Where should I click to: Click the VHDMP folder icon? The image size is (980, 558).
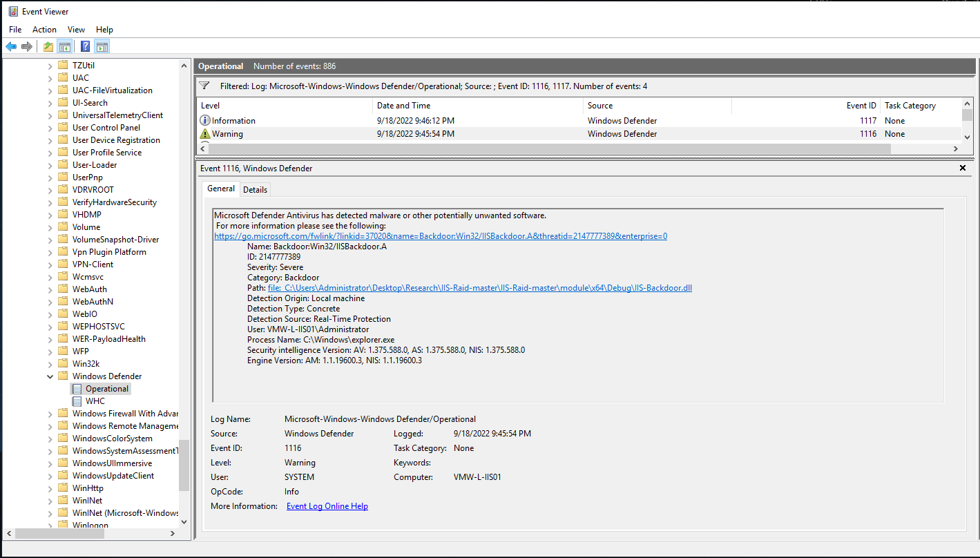[x=63, y=215]
